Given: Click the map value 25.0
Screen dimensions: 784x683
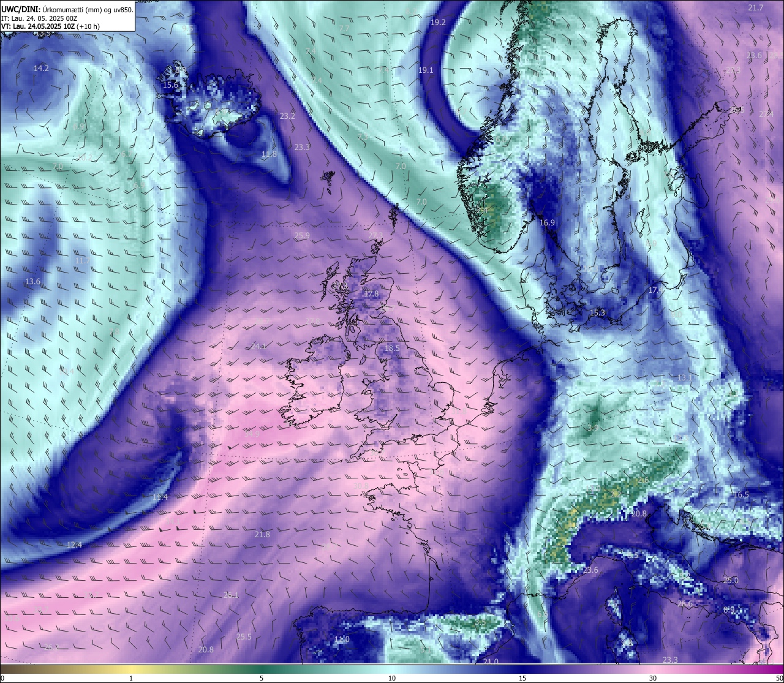Looking at the screenshot, I should (731, 581).
